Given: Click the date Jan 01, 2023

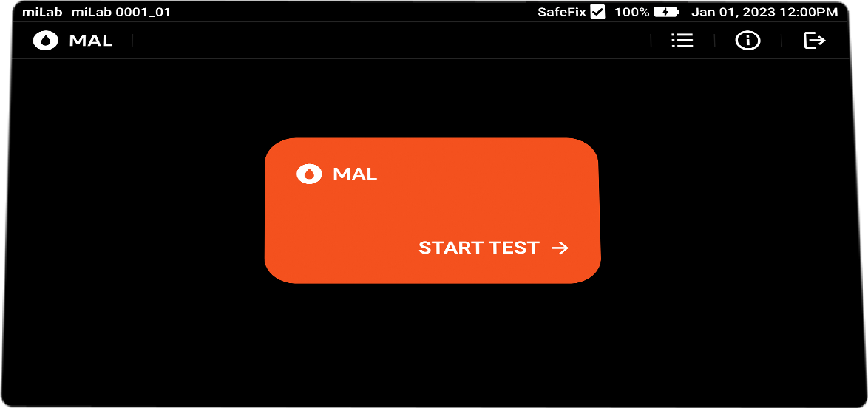Looking at the screenshot, I should tap(731, 12).
